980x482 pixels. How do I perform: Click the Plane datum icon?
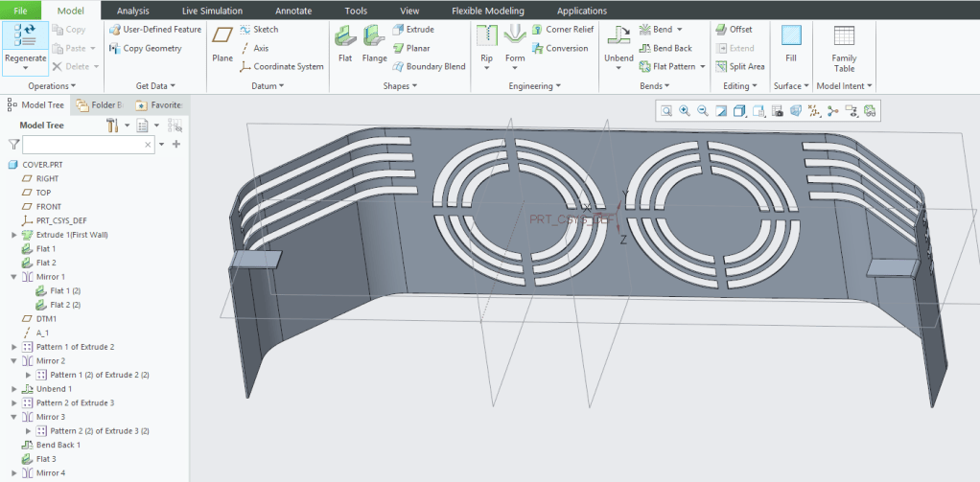pos(222,43)
